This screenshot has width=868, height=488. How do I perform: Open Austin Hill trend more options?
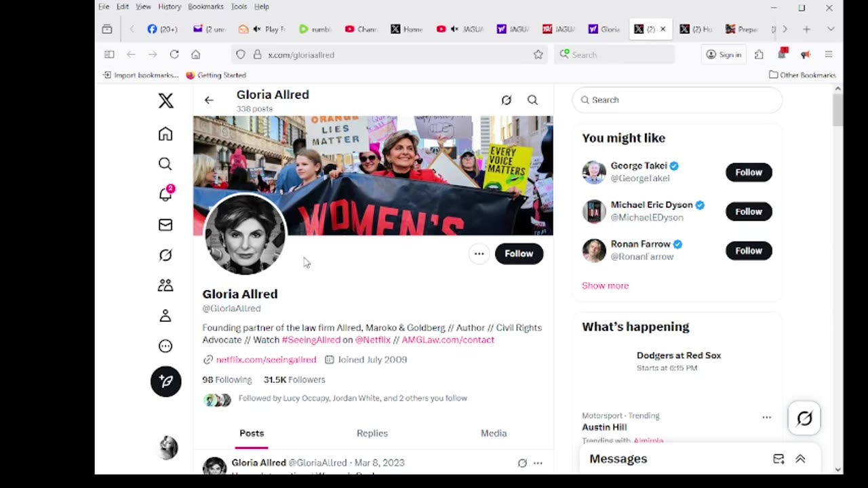766,417
